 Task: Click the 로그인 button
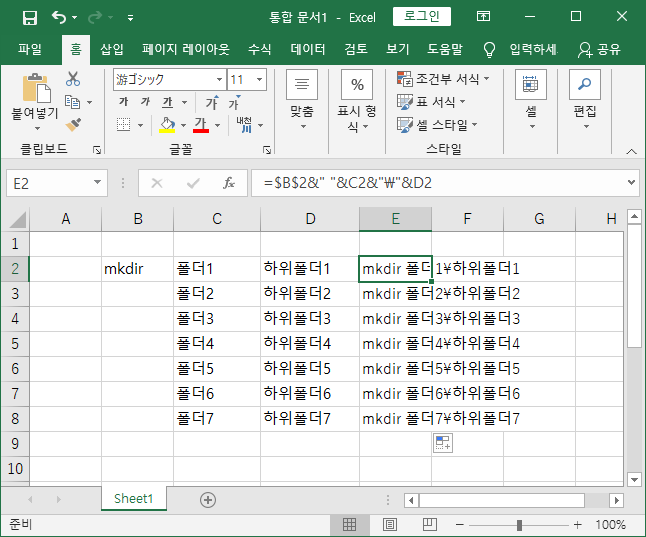coord(421,16)
